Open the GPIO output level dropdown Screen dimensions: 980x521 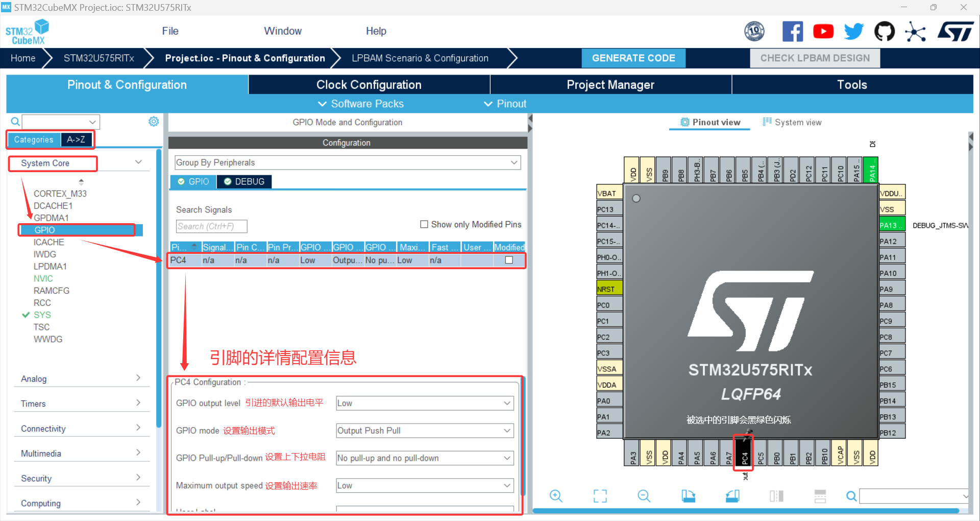click(x=425, y=403)
